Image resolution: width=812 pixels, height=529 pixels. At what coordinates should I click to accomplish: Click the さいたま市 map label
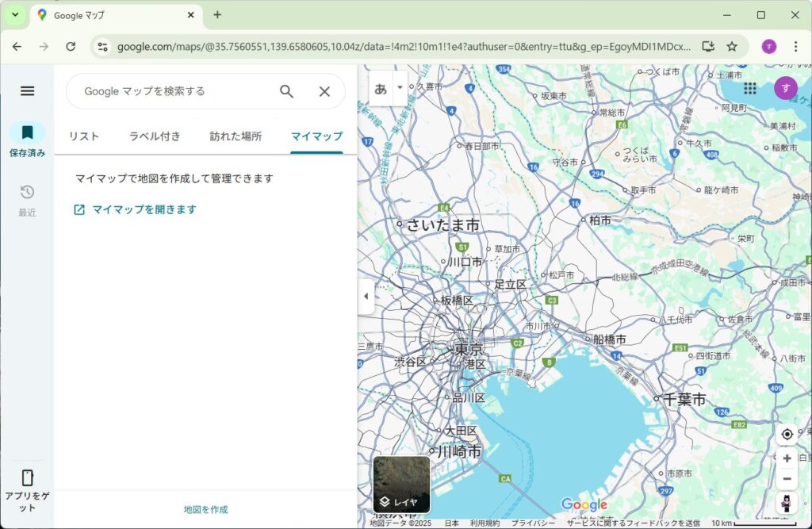pyautogui.click(x=443, y=225)
